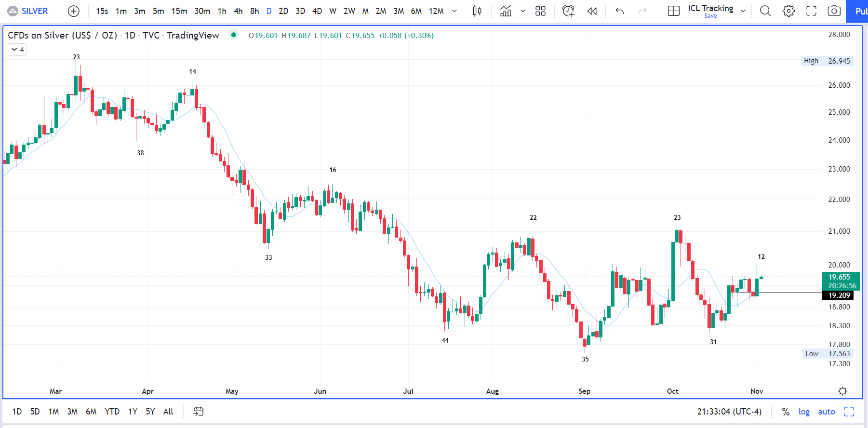Start bar replay mode

(x=592, y=11)
